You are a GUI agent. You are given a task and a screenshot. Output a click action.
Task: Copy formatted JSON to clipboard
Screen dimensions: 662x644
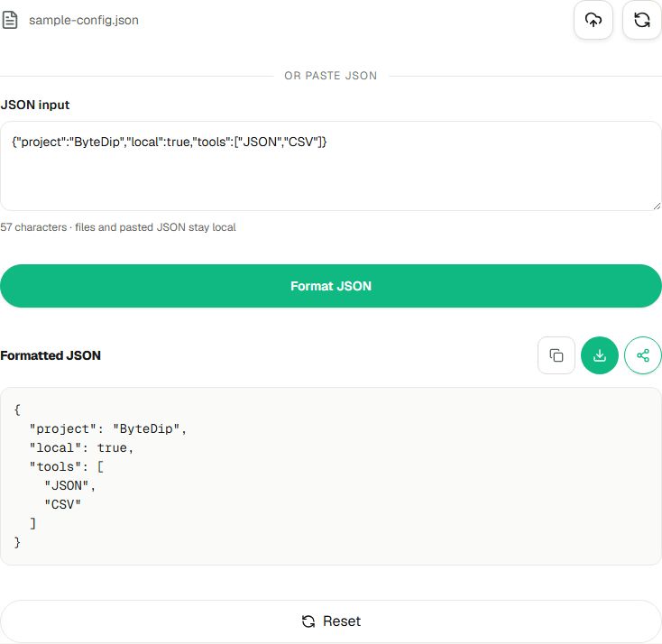(x=556, y=355)
